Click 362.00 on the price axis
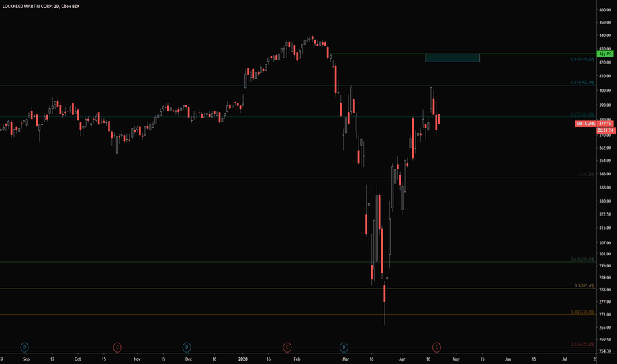This screenshot has height=364, width=617. click(605, 148)
